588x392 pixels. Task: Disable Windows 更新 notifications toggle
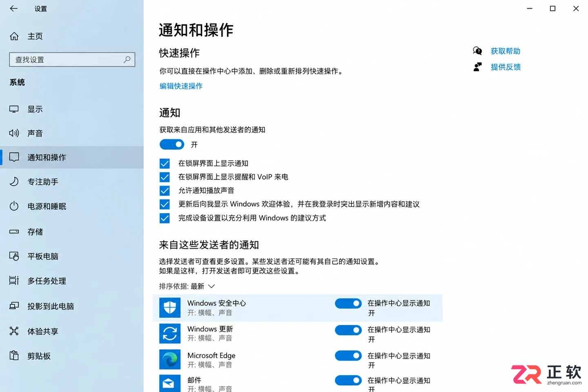pos(348,330)
